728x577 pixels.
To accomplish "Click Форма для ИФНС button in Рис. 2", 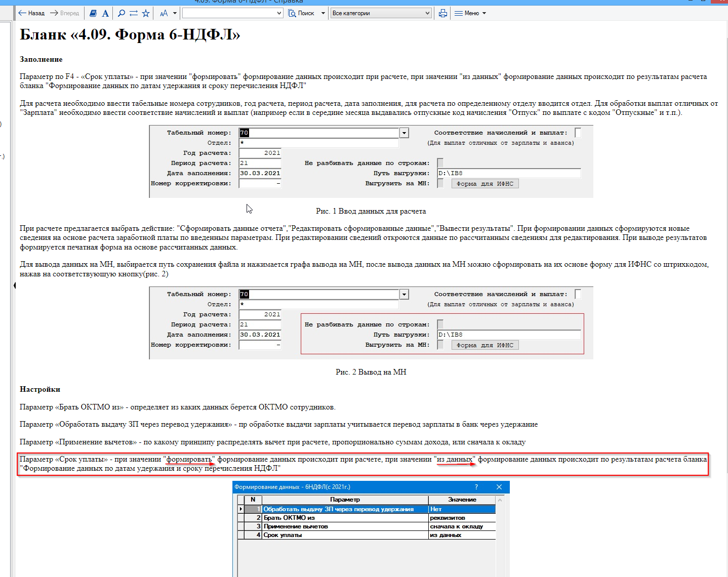I will tap(485, 345).
